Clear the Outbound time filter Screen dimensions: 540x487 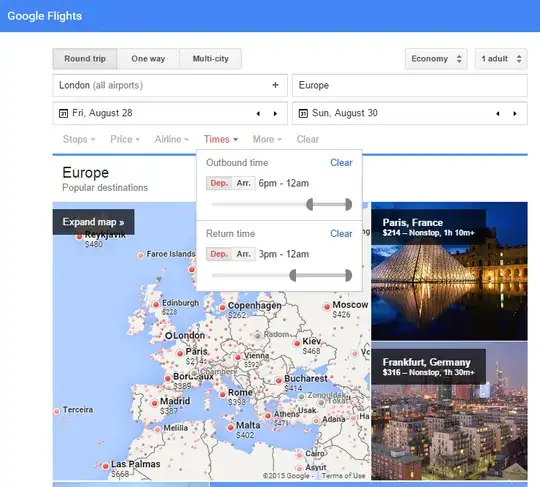click(341, 163)
